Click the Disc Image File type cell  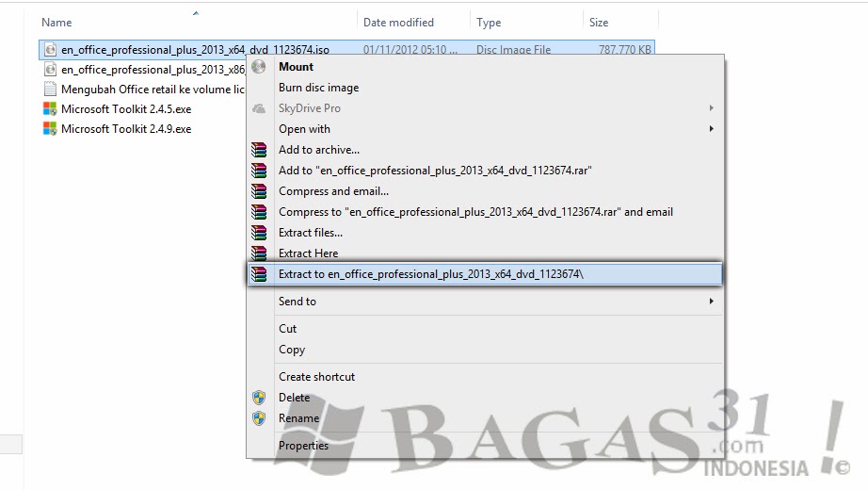(513, 49)
